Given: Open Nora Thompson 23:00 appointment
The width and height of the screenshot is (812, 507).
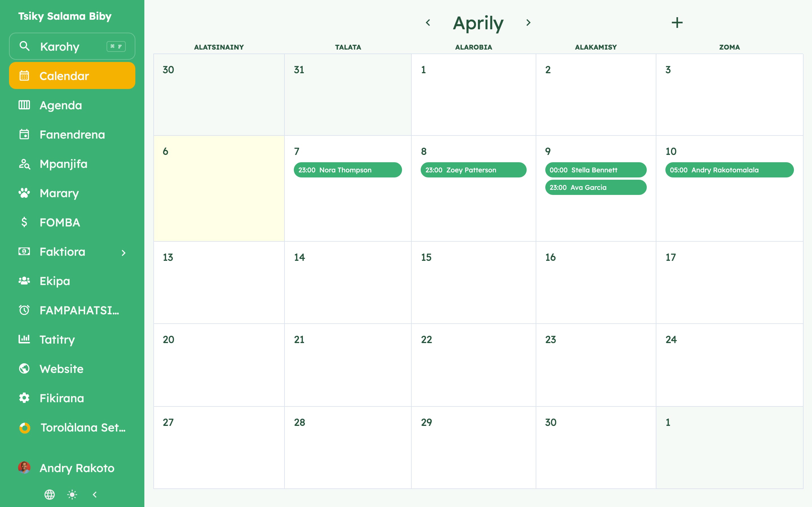Looking at the screenshot, I should point(348,170).
